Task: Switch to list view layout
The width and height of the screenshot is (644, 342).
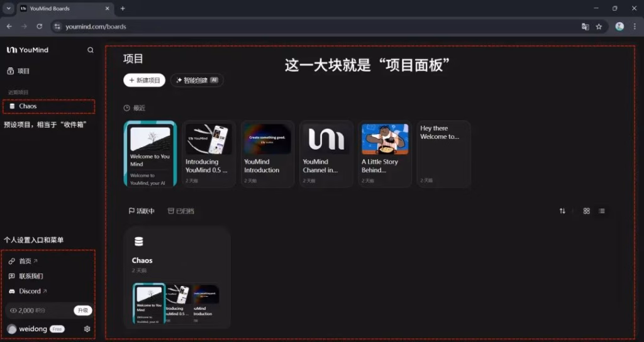Action: pyautogui.click(x=602, y=211)
